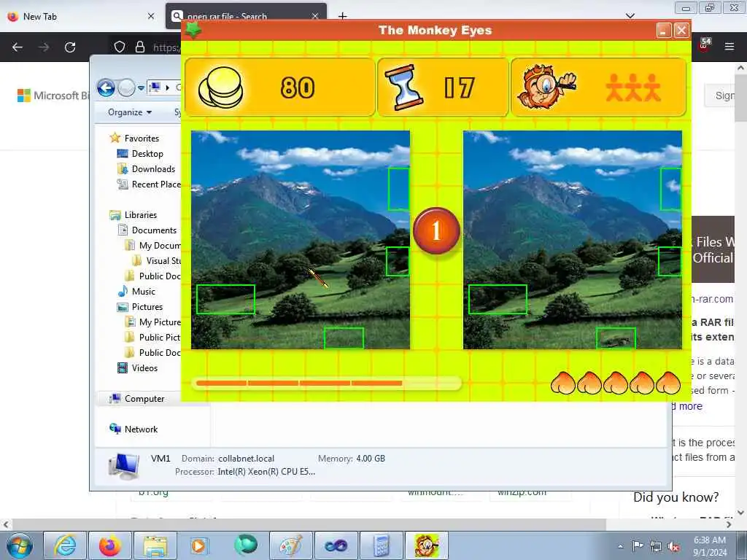Open the Firefox list all tabs chevron
Viewport: 747px width, 560px height.
pos(630,16)
